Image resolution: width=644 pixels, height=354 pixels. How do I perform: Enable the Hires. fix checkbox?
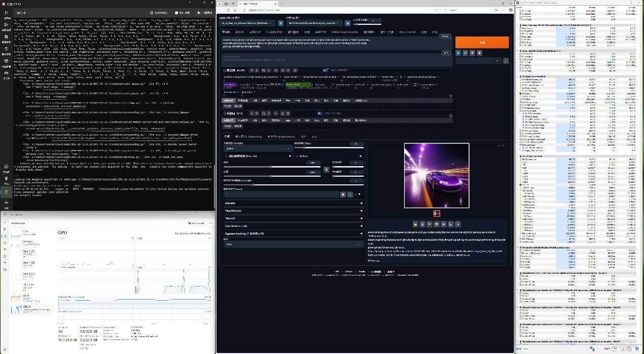point(226,156)
